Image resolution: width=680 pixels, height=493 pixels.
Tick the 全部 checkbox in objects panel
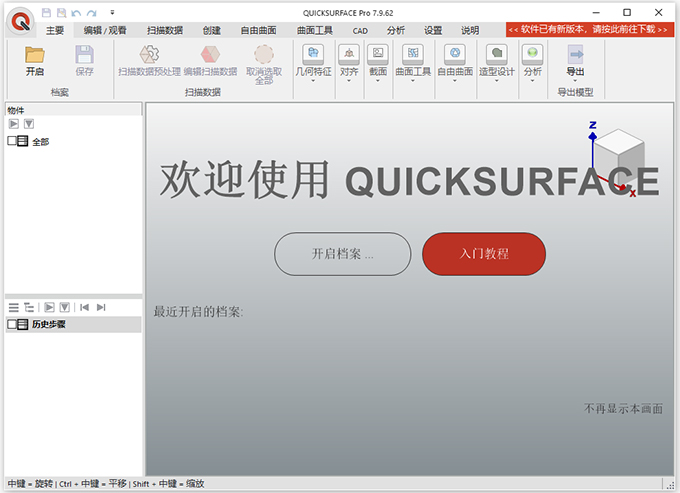point(12,142)
